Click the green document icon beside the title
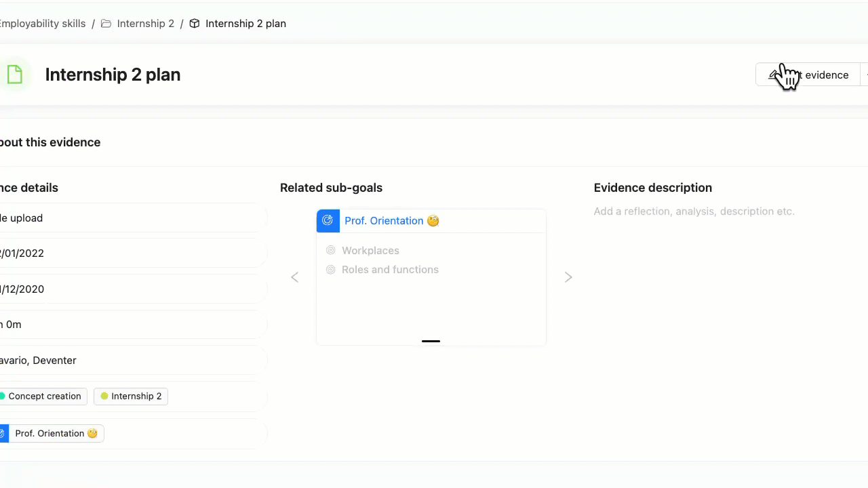This screenshot has width=868, height=488. (x=14, y=75)
